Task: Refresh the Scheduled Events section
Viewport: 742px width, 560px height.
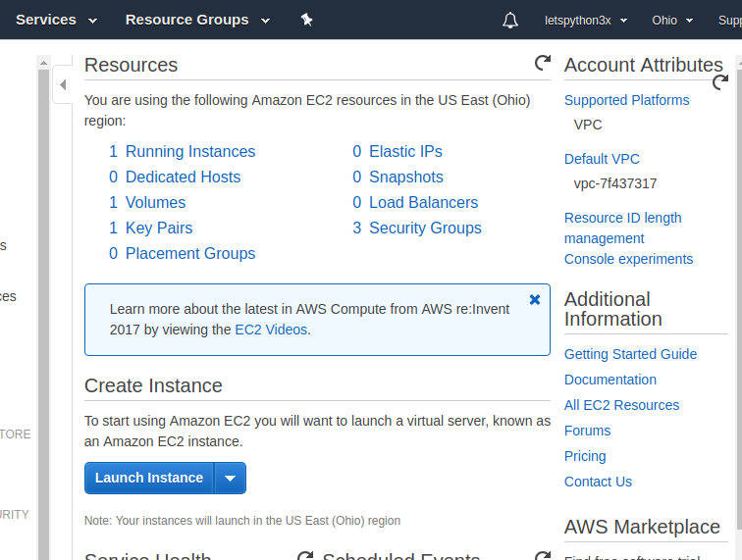Action: point(542,555)
